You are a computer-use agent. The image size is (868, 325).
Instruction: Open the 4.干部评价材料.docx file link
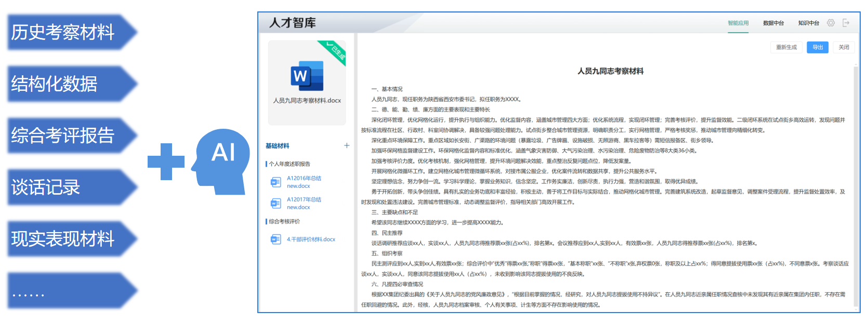(311, 239)
